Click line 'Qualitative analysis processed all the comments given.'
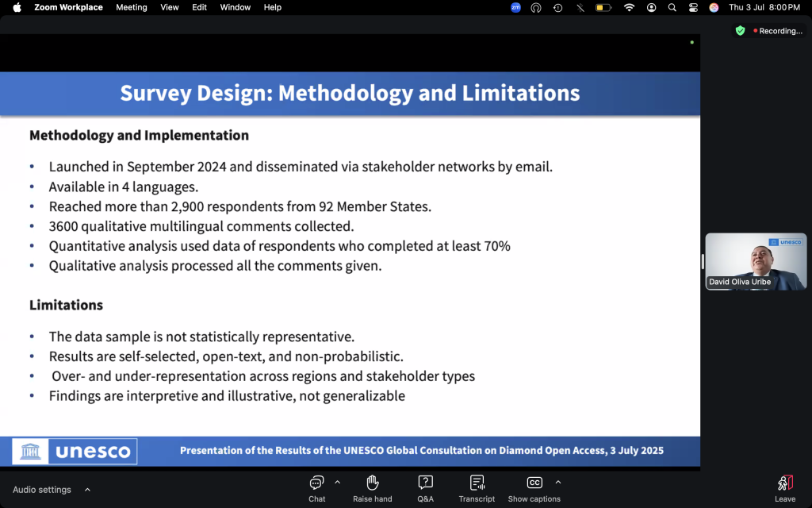Screen dimensions: 812x508 point(215,266)
